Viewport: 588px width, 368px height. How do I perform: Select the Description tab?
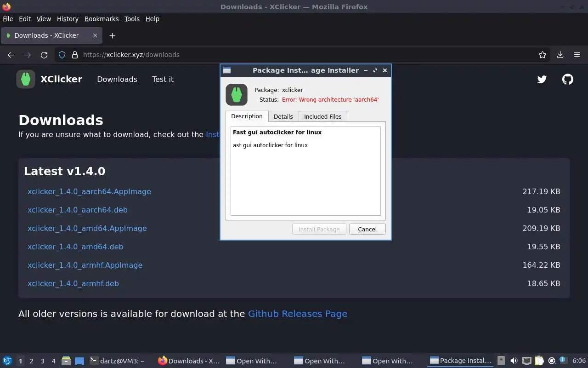[247, 116]
